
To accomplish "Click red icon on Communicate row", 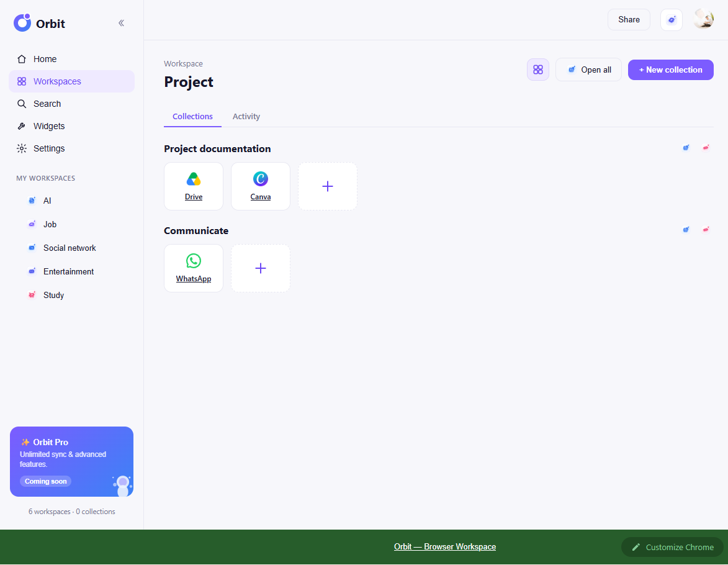I will 706,230.
